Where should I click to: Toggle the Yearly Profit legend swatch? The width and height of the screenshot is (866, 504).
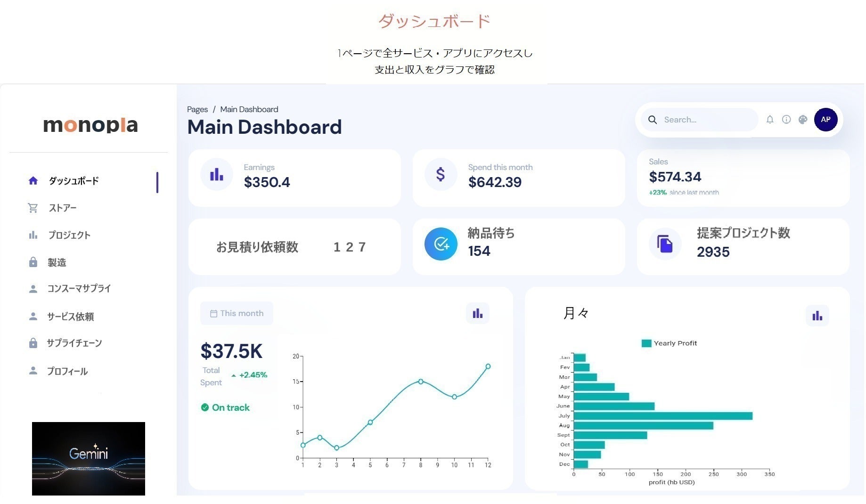(x=646, y=343)
